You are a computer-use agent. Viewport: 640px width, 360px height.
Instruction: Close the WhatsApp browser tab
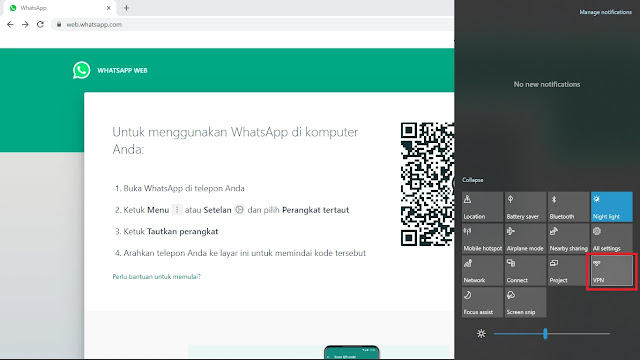click(x=109, y=8)
